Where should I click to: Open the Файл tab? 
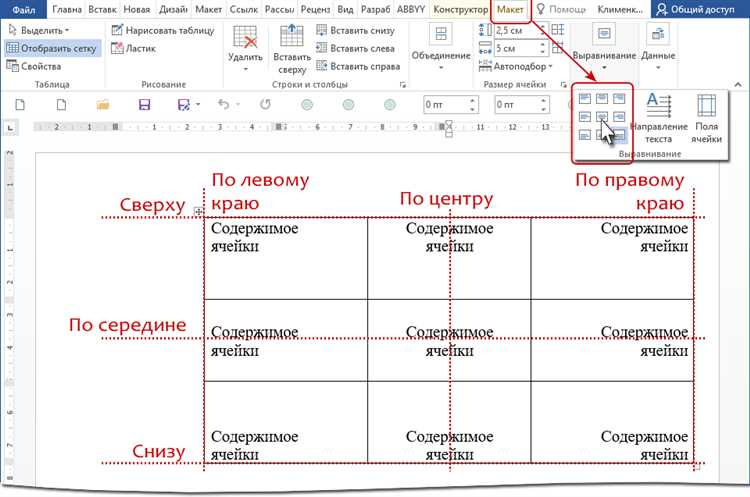pyautogui.click(x=23, y=9)
